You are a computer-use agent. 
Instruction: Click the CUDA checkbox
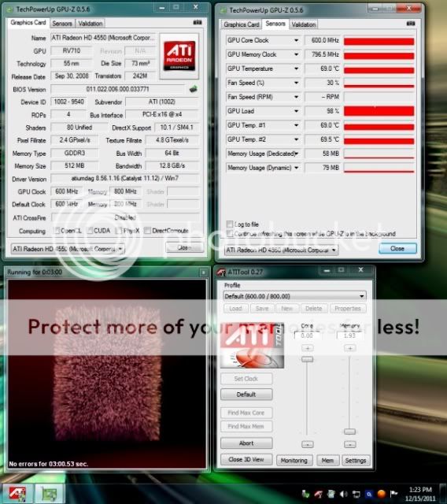pos(90,231)
